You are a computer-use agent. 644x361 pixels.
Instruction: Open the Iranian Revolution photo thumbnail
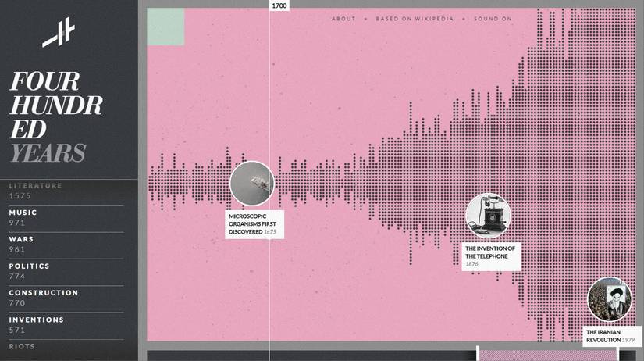click(609, 299)
